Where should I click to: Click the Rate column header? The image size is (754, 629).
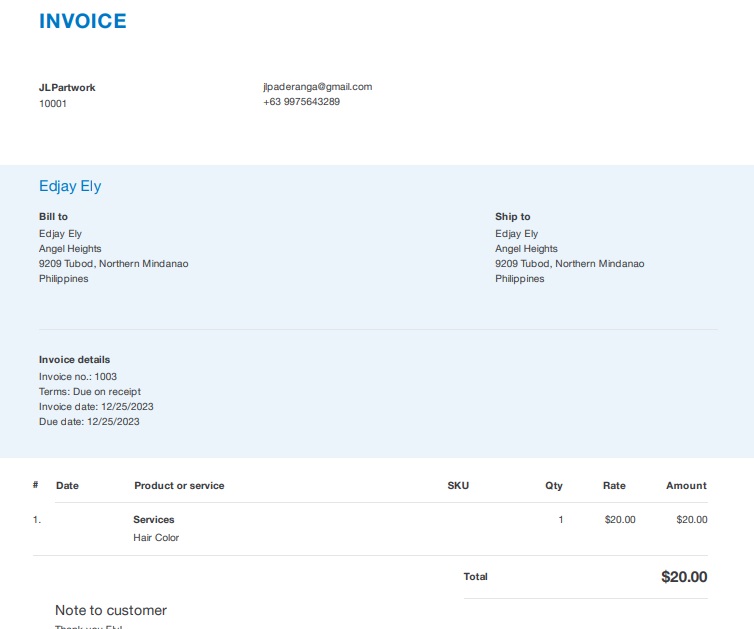614,486
